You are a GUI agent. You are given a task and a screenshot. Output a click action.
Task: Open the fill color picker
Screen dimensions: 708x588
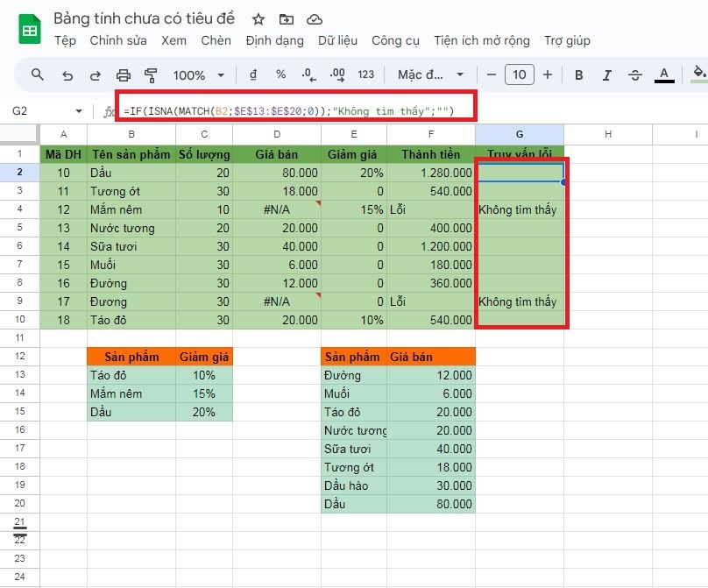coord(699,74)
